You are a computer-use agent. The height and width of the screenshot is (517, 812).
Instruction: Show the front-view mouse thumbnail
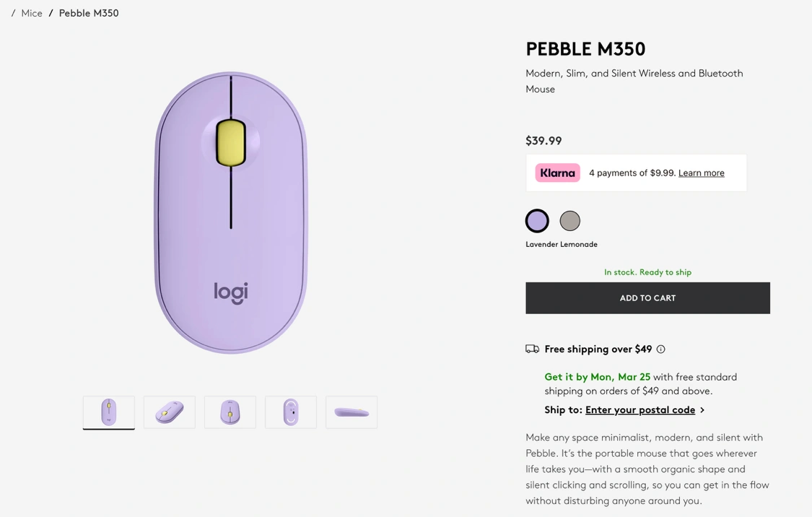230,412
